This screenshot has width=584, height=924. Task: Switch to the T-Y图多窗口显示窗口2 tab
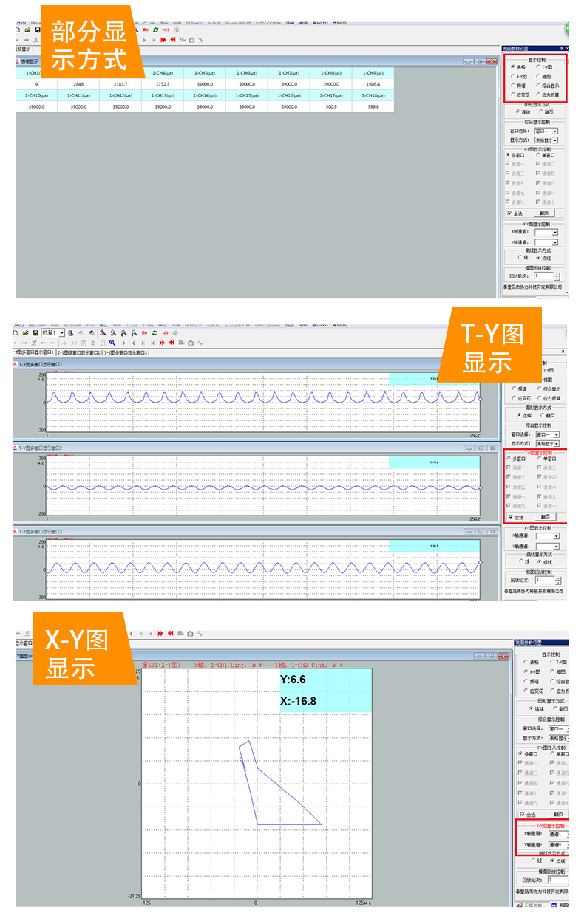pos(78,352)
